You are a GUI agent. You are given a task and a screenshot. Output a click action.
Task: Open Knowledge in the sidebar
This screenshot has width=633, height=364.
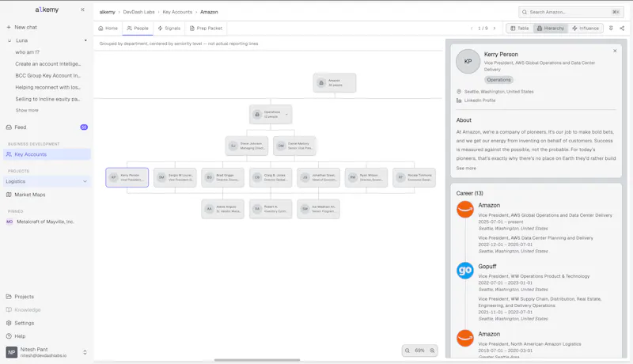tap(28, 310)
